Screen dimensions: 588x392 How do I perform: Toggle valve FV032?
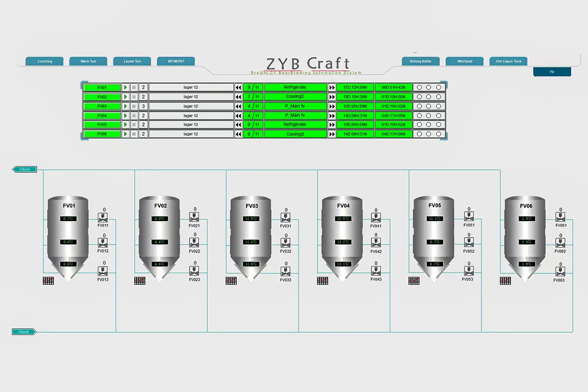(x=285, y=244)
